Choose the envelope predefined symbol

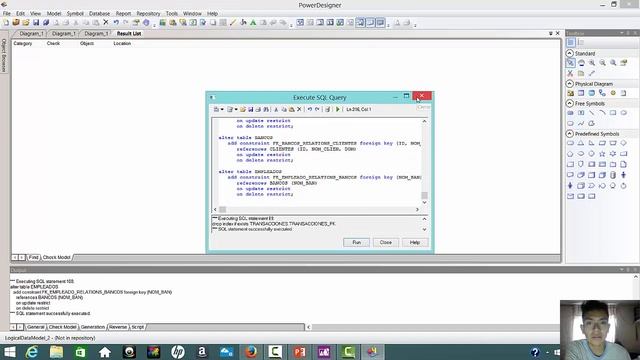[x=570, y=196]
